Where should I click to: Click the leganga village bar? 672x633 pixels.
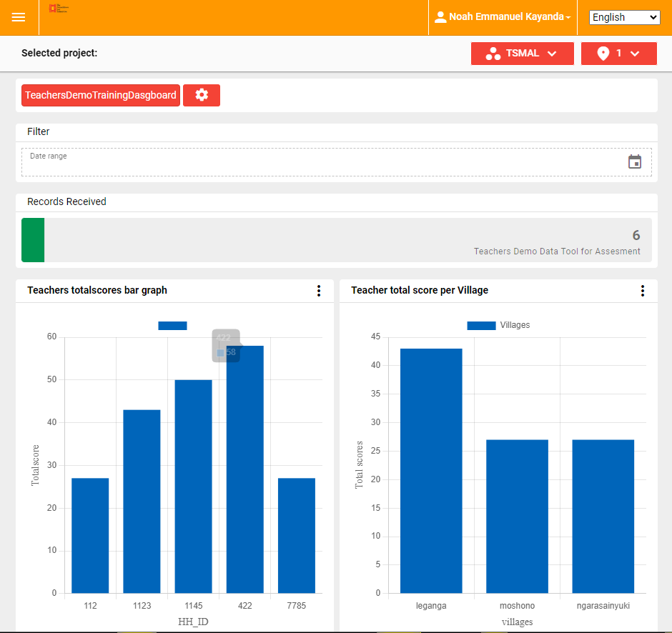pos(431,471)
